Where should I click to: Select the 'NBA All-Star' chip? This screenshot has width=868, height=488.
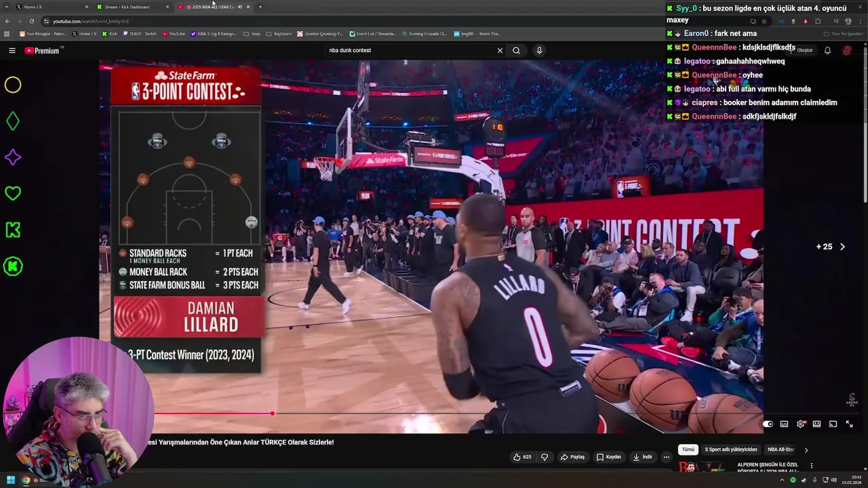[x=781, y=449]
